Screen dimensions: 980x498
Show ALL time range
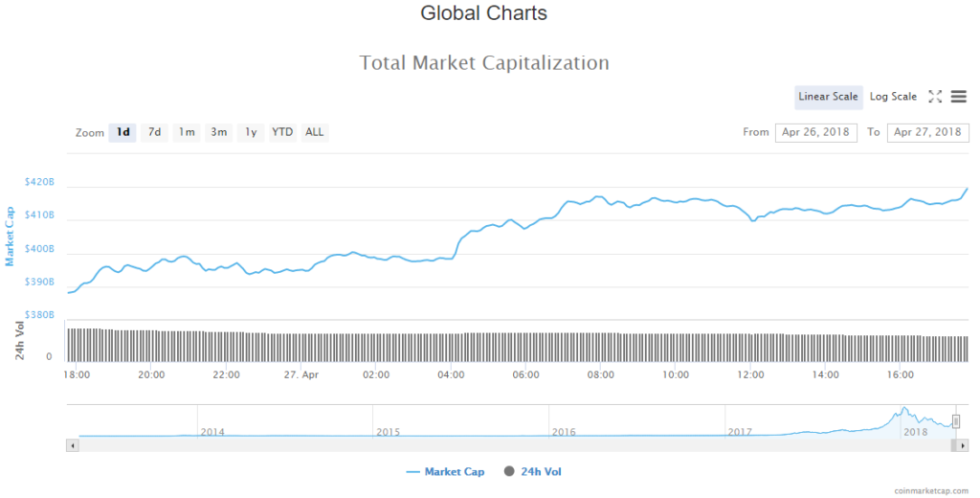pyautogui.click(x=314, y=132)
